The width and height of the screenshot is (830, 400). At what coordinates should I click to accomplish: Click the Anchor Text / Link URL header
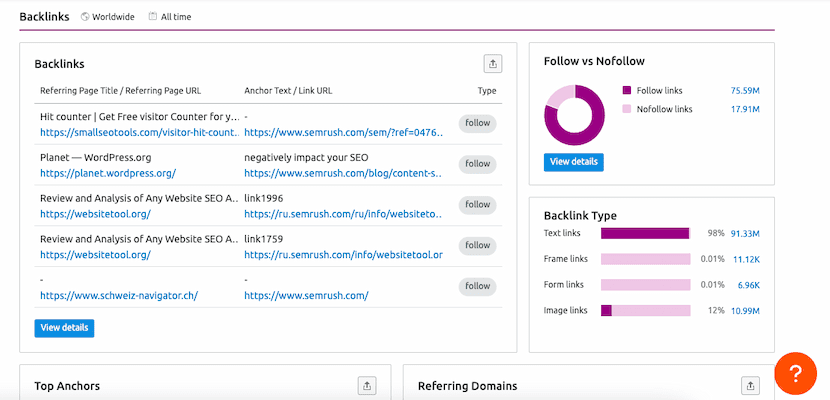tap(288, 90)
